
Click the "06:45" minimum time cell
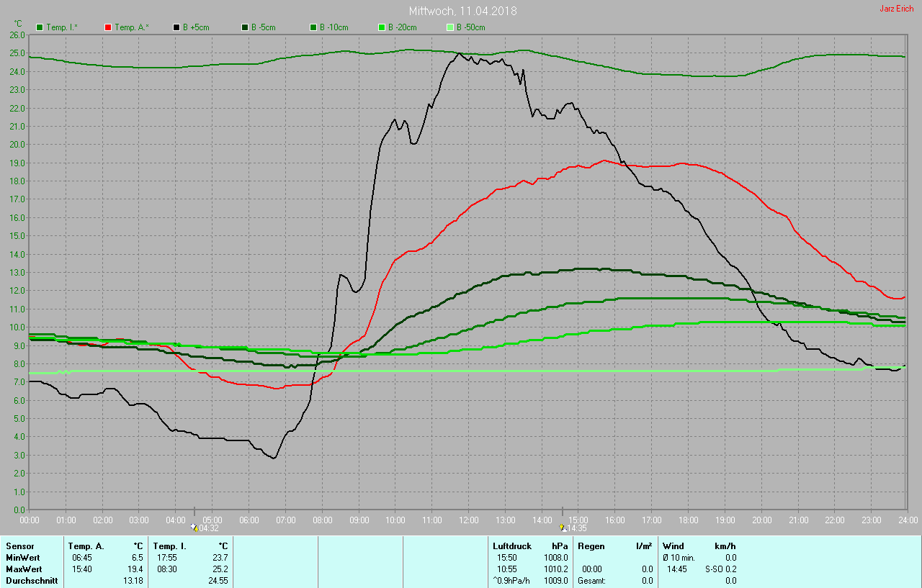click(81, 558)
